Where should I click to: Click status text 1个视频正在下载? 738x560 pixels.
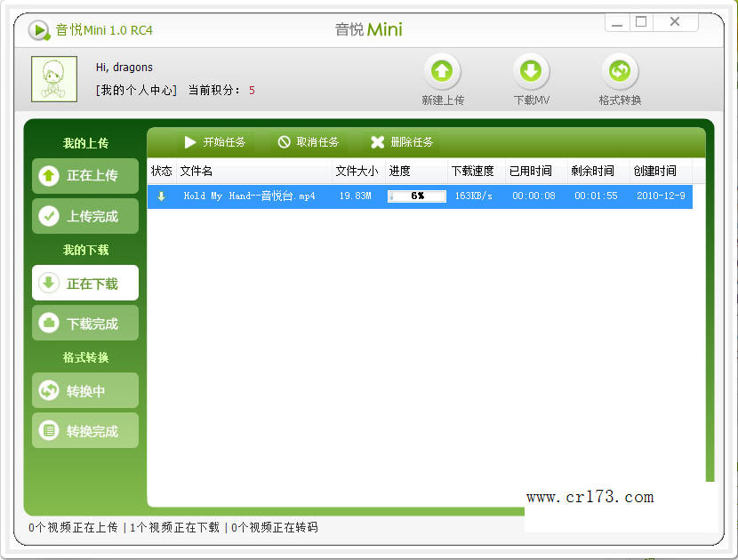[x=174, y=527]
